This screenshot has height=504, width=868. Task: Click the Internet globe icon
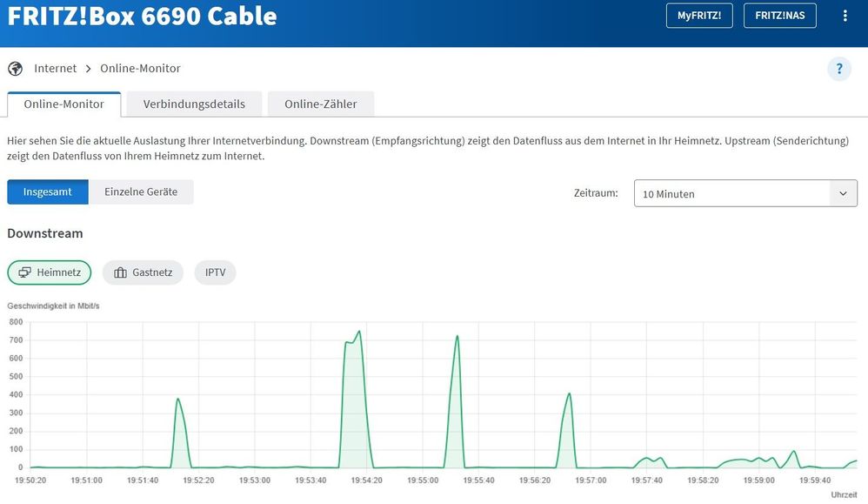tap(15, 68)
